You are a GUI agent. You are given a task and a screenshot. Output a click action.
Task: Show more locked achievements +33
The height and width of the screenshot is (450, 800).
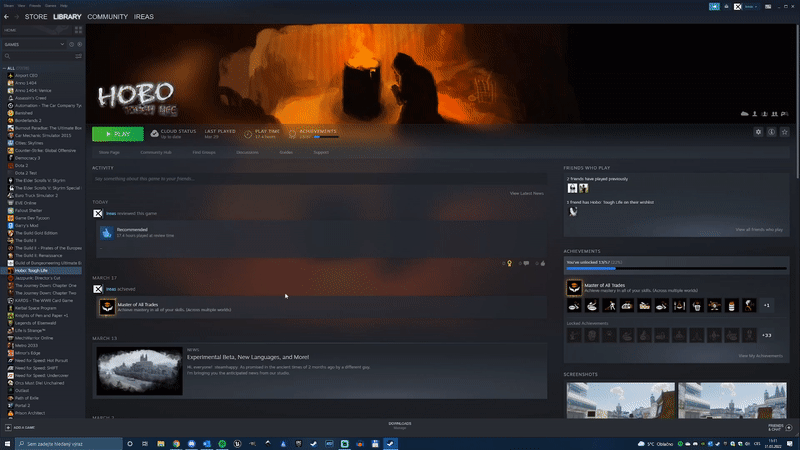pos(766,336)
